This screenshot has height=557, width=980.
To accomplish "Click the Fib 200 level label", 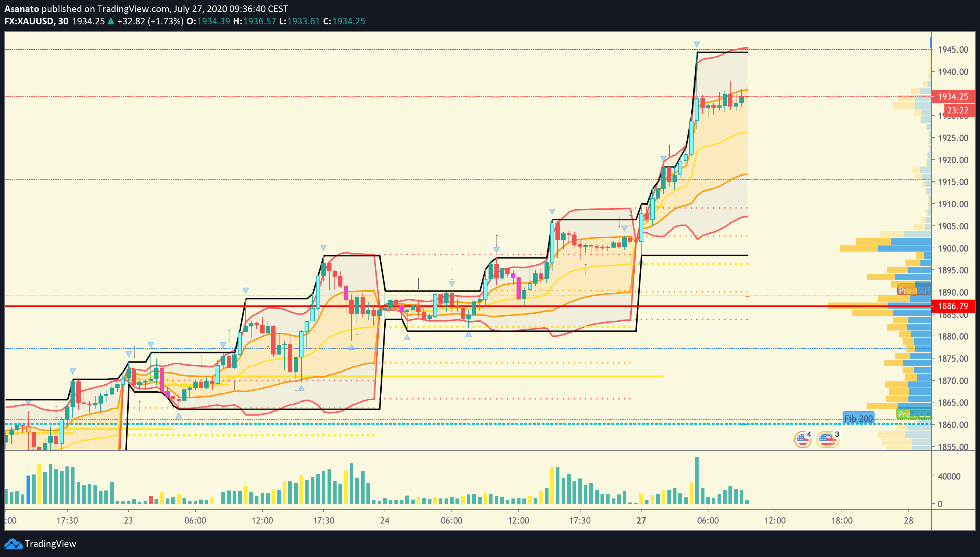I will point(858,418).
